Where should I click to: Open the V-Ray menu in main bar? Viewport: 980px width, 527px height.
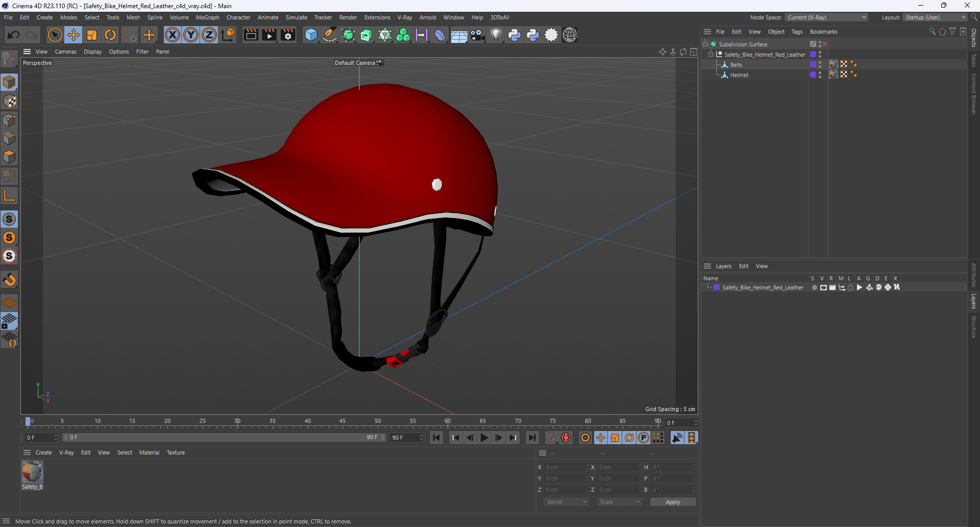pos(405,17)
